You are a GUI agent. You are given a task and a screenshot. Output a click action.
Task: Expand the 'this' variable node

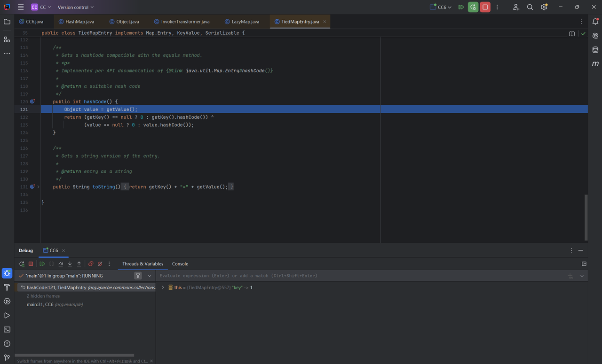(x=163, y=287)
